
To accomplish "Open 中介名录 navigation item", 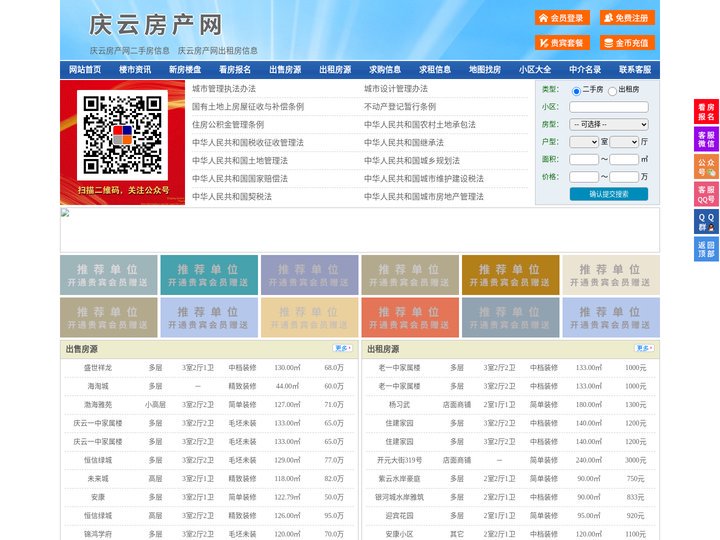I will click(x=585, y=70).
